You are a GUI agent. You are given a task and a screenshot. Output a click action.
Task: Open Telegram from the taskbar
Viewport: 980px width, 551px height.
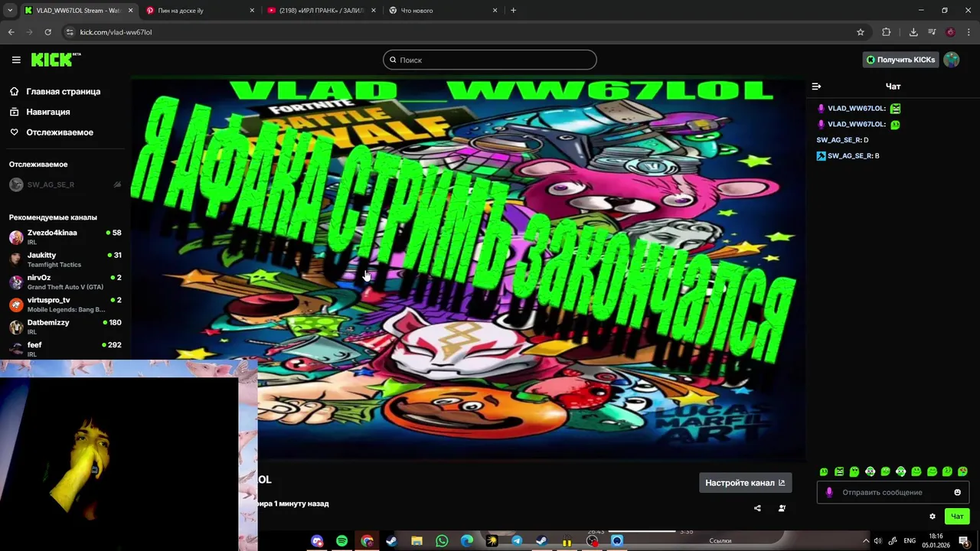[516, 541]
